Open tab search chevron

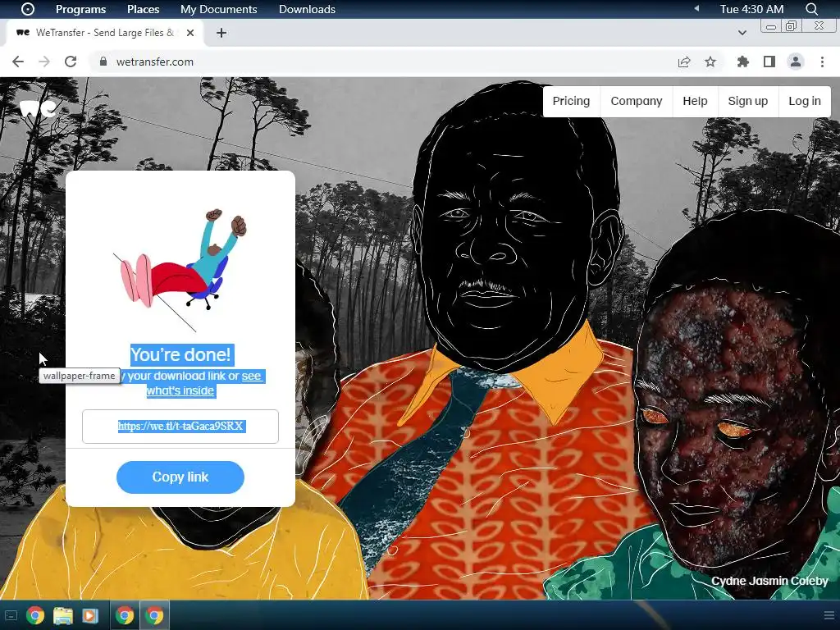[x=742, y=33]
